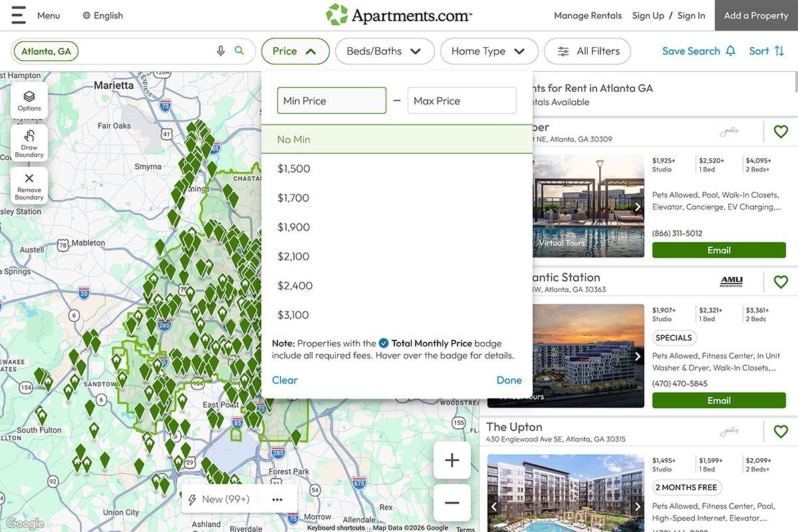Viewport: 798px width, 532px height.
Task: Collapse the Price filter dropdown
Action: pos(295,51)
